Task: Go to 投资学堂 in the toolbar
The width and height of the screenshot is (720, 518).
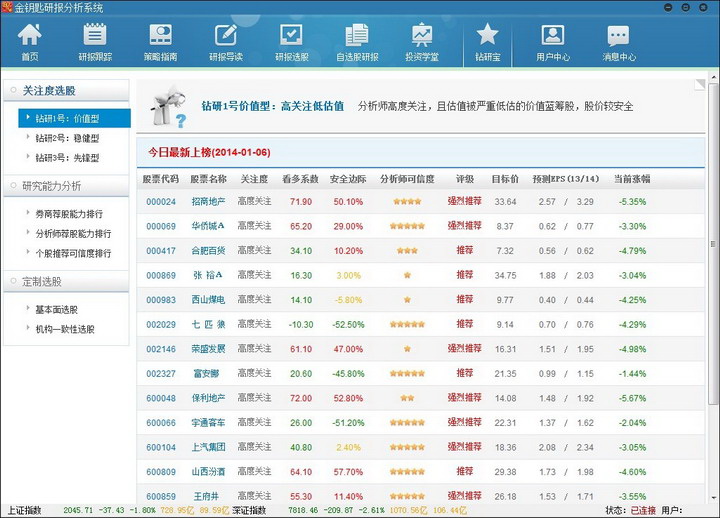Action: click(x=422, y=41)
